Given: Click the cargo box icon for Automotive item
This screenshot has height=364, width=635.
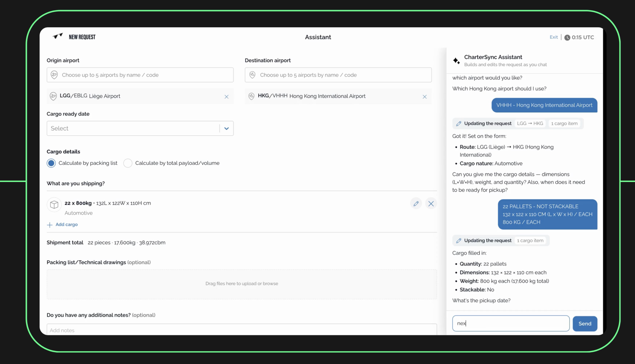Looking at the screenshot, I should pos(54,205).
